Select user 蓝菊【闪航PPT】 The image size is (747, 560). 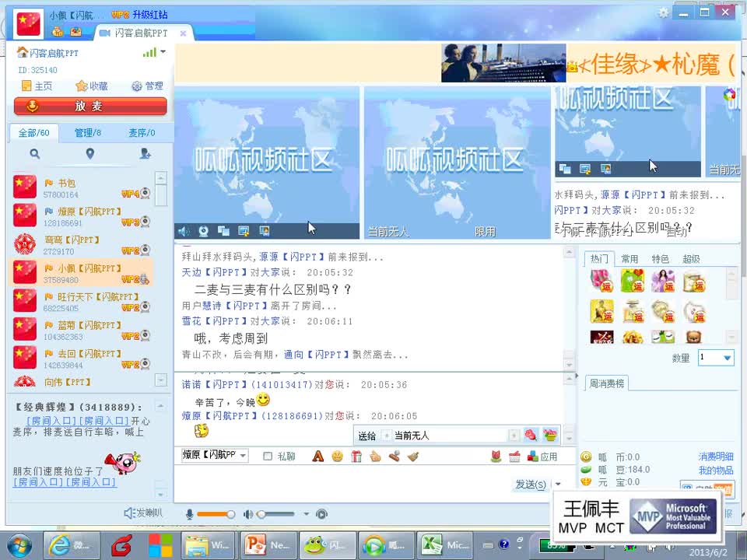(82, 330)
